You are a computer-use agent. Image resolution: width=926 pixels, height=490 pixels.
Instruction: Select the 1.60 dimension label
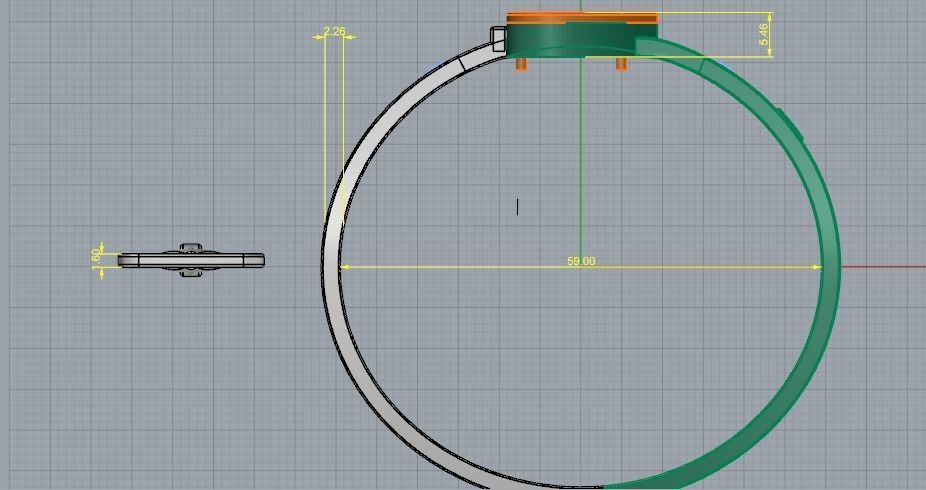click(x=96, y=260)
